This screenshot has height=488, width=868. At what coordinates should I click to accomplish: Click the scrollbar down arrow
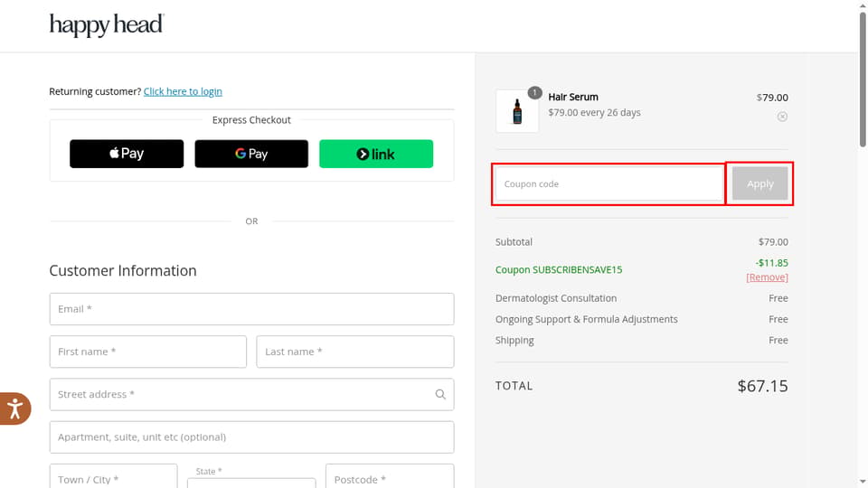click(x=863, y=483)
